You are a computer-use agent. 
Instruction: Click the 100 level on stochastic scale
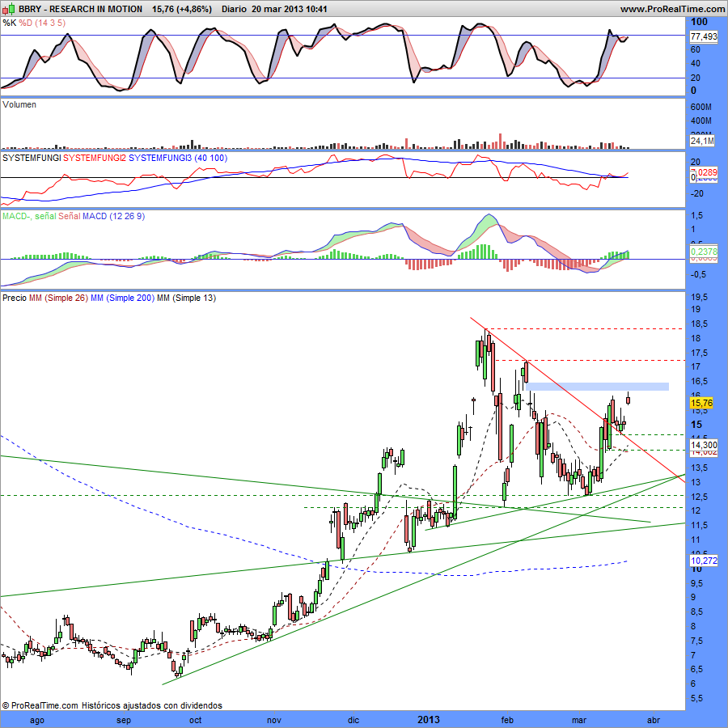tap(699, 22)
